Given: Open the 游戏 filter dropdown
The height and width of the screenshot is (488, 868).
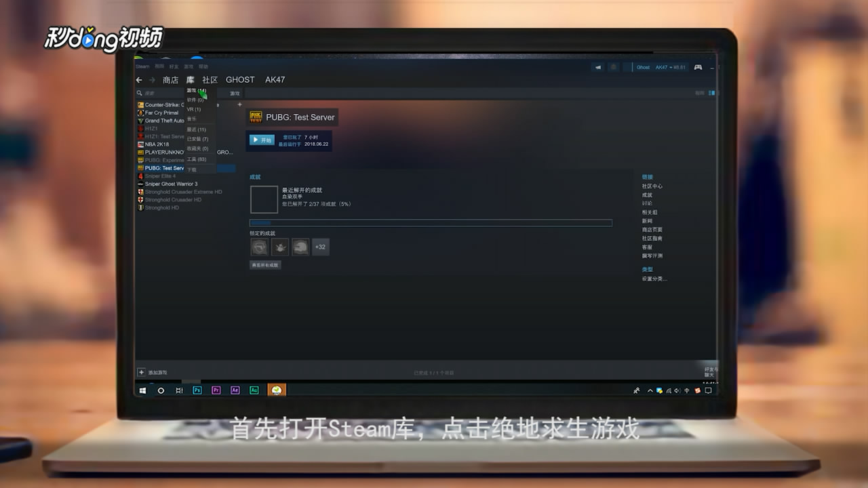Looking at the screenshot, I should 235,94.
